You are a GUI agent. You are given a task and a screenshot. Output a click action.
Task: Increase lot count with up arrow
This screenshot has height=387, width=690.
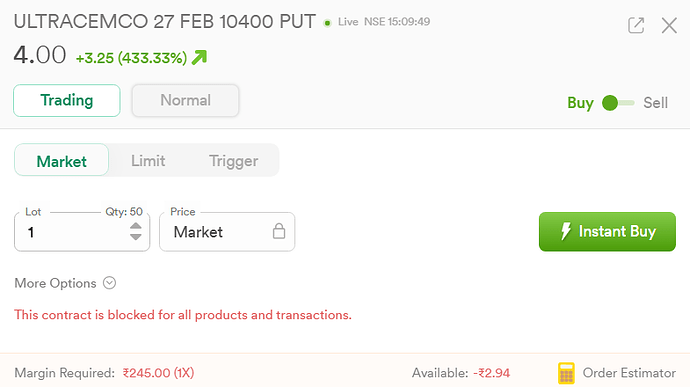(x=136, y=226)
